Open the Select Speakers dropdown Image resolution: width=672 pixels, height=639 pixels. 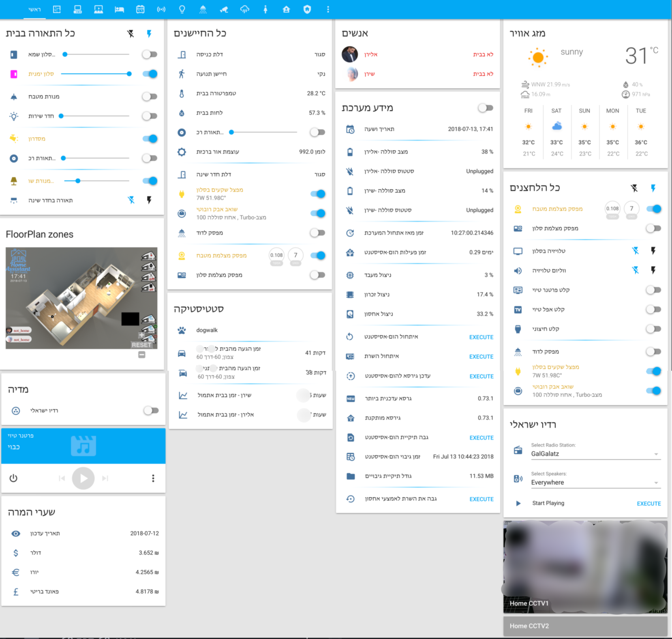point(596,483)
